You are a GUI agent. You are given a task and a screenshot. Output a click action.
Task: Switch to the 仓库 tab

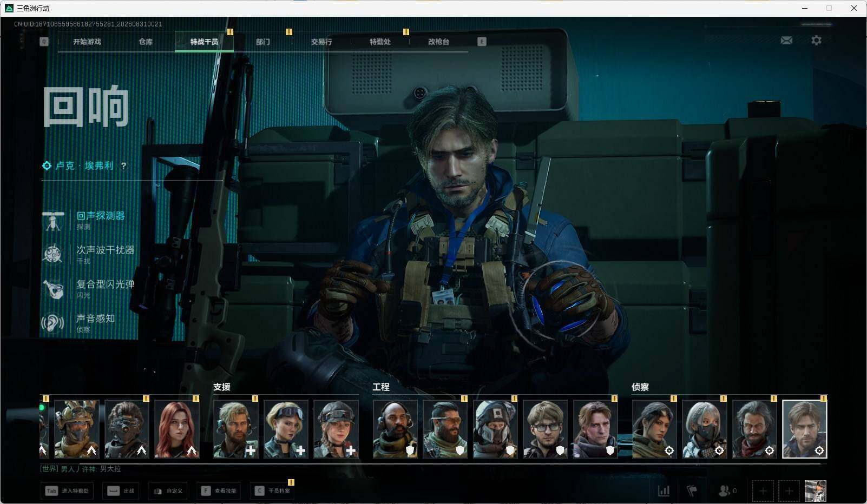point(146,42)
